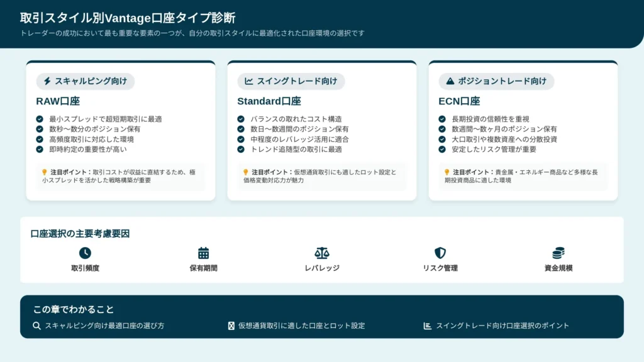
Task: Click the 資金規模 label
Action: 558,268
